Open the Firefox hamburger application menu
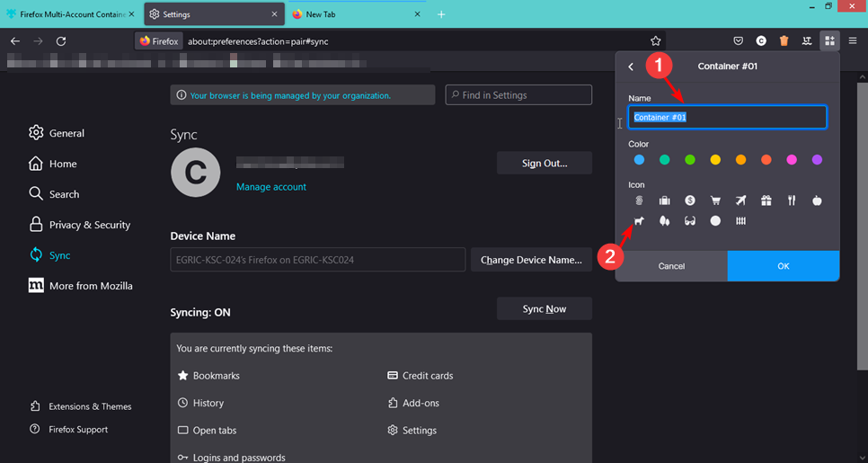Image resolution: width=868 pixels, height=463 pixels. click(x=853, y=41)
